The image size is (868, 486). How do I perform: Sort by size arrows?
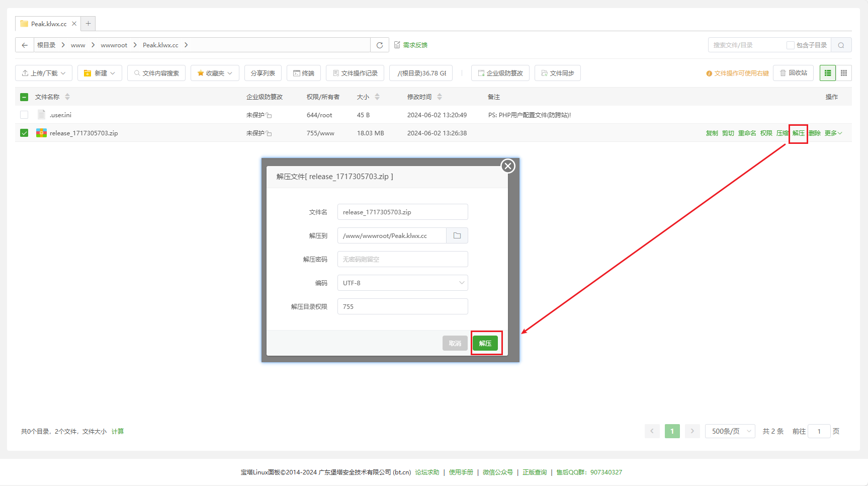tap(377, 97)
